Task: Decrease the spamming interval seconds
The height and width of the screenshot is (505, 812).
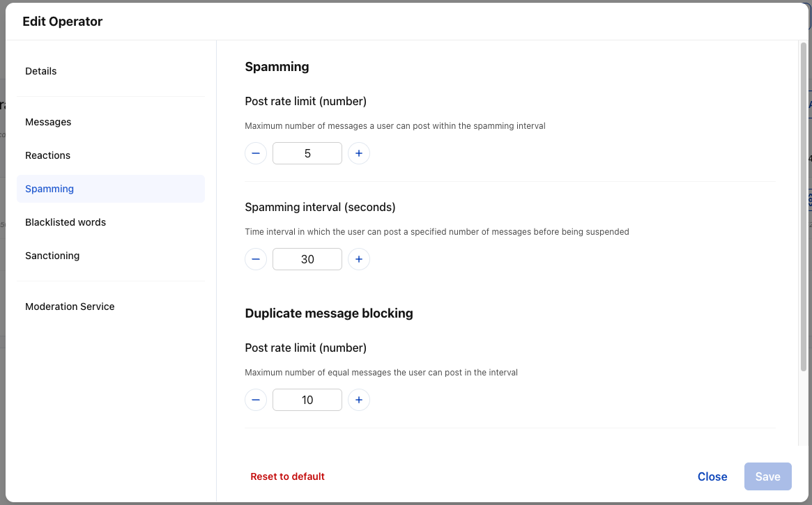Action: [x=256, y=259]
